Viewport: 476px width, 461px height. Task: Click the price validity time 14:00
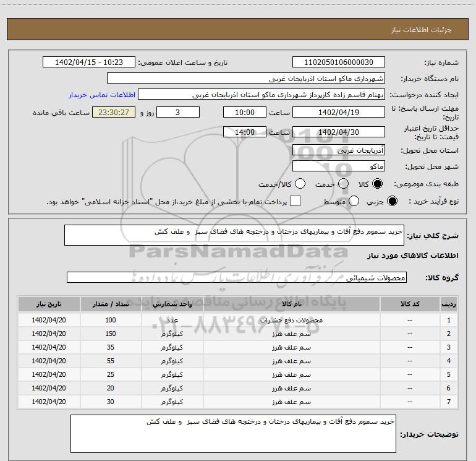[245, 132]
